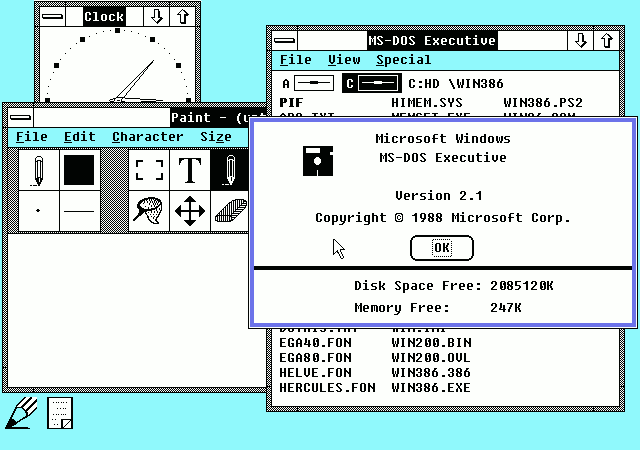Viewport: 640px width, 450px height.
Task: Click OK in the About dialog
Action: [441, 247]
